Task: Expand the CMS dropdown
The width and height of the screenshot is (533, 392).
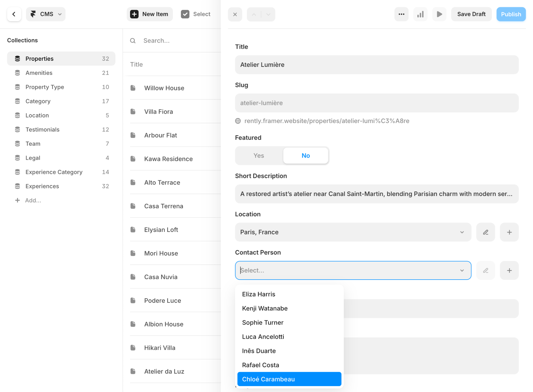Action: (x=46, y=14)
